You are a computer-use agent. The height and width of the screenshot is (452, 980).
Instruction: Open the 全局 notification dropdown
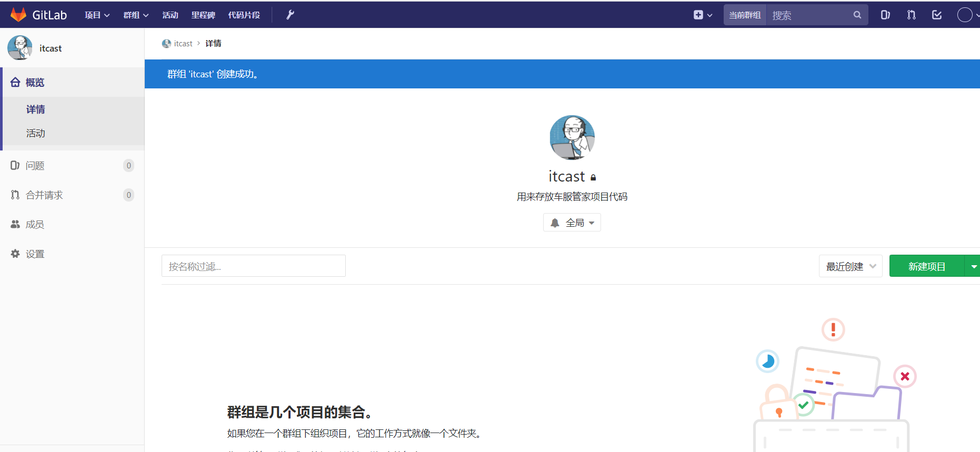click(x=572, y=223)
